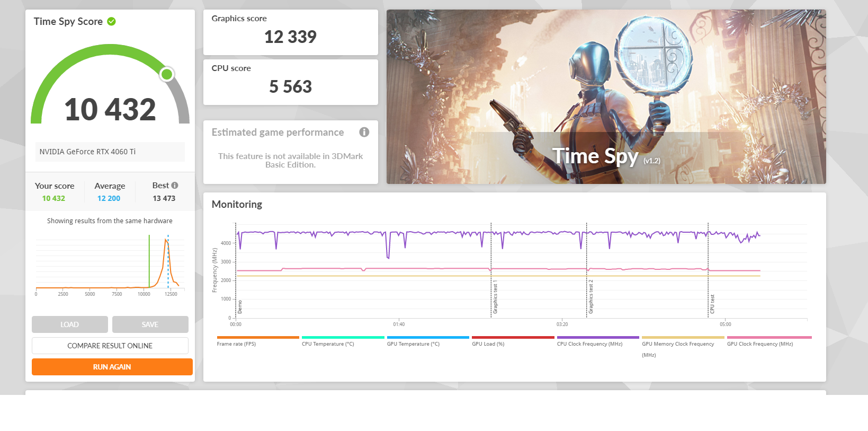The width and height of the screenshot is (868, 431).
Task: Click the red GPU Load color bar
Action: click(x=513, y=337)
